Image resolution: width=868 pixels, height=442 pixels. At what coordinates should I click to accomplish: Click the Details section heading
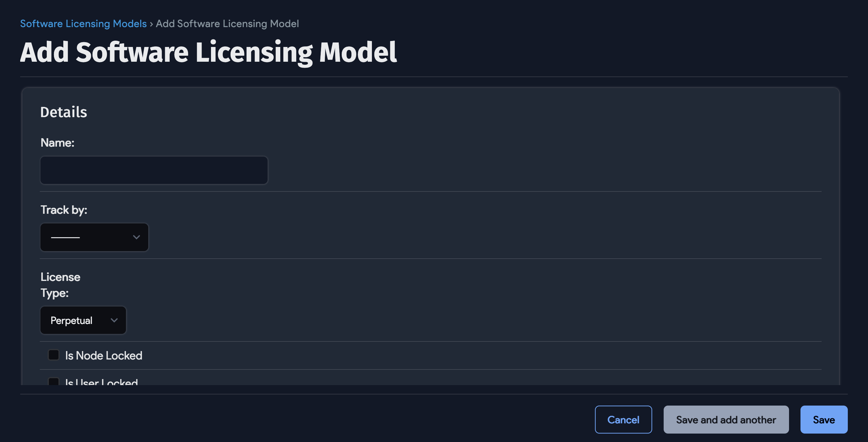pyautogui.click(x=63, y=112)
